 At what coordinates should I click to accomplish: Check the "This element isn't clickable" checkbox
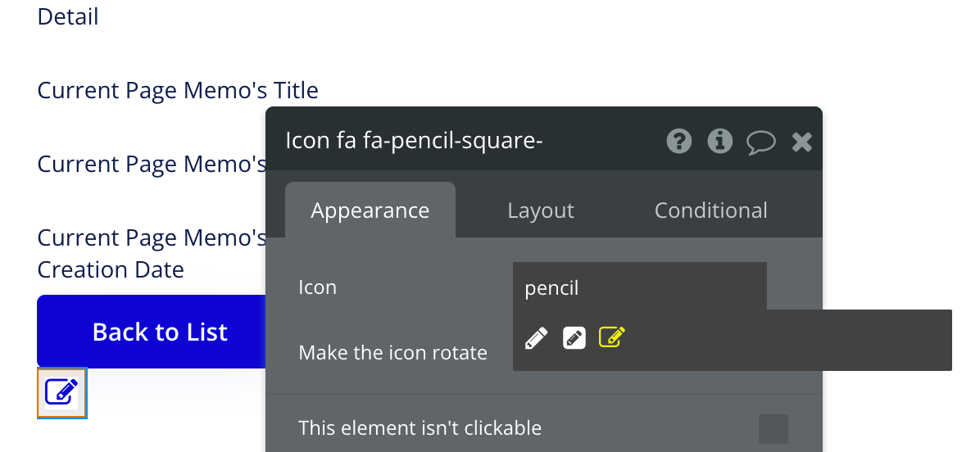pyautogui.click(x=773, y=428)
